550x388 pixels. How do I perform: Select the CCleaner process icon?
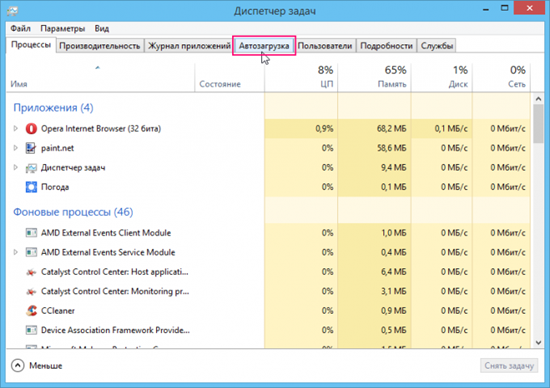tap(31, 311)
